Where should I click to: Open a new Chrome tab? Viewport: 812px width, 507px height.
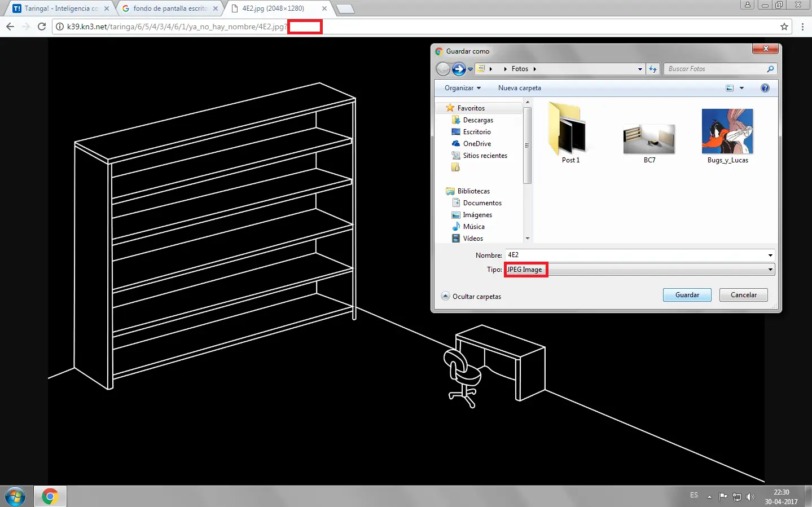(x=345, y=8)
